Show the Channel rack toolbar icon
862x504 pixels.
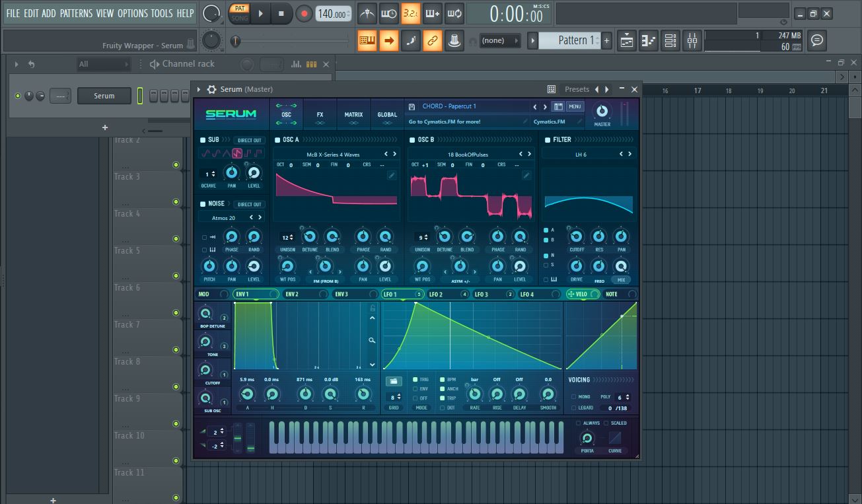[670, 40]
